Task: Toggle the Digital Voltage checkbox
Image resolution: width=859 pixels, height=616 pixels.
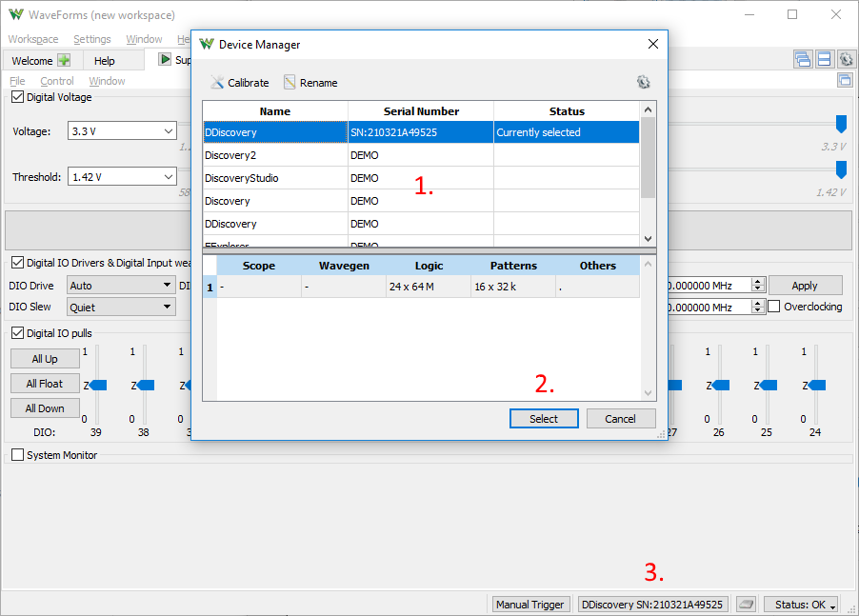Action: pos(17,97)
